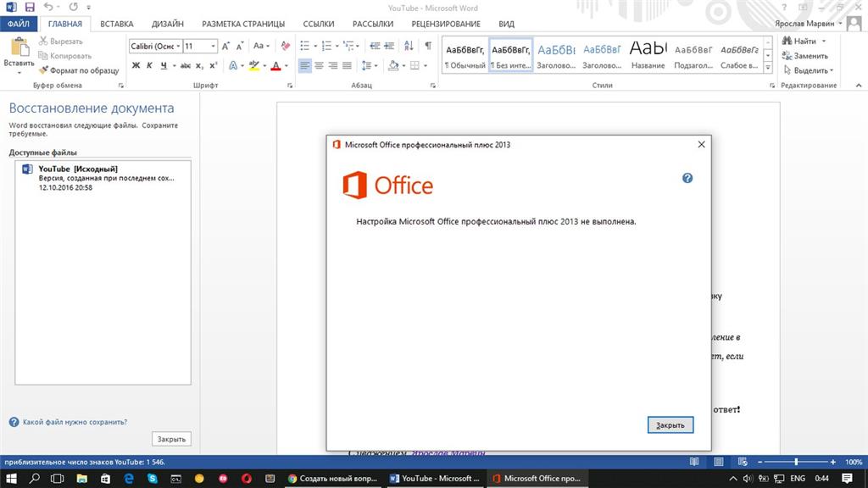
Task: Open the font name dropdown (Calibri)
Action: point(178,46)
